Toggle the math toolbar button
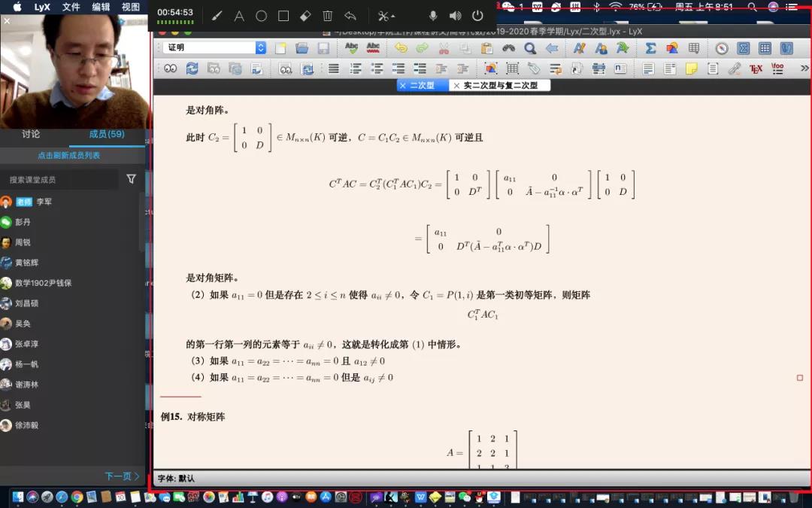 [x=744, y=48]
